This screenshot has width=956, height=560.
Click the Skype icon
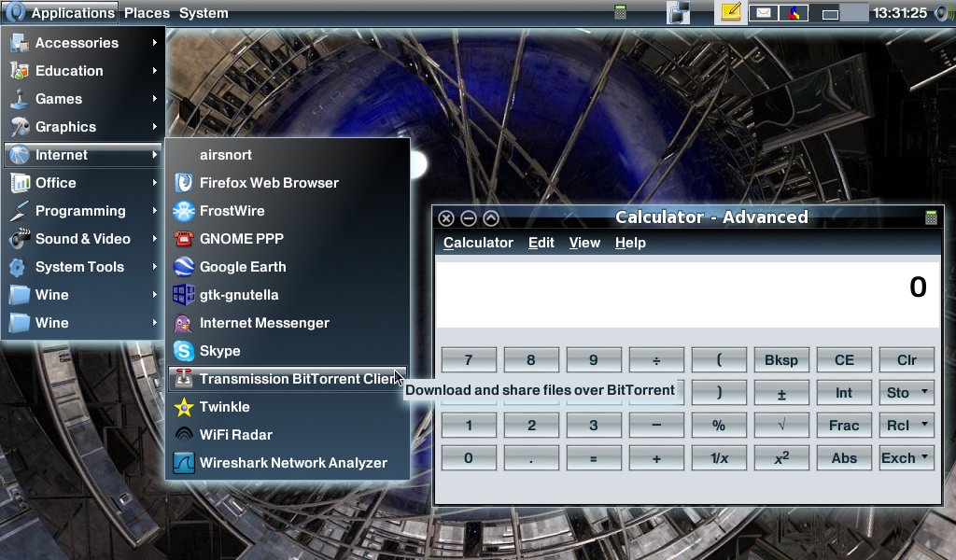[x=184, y=351]
